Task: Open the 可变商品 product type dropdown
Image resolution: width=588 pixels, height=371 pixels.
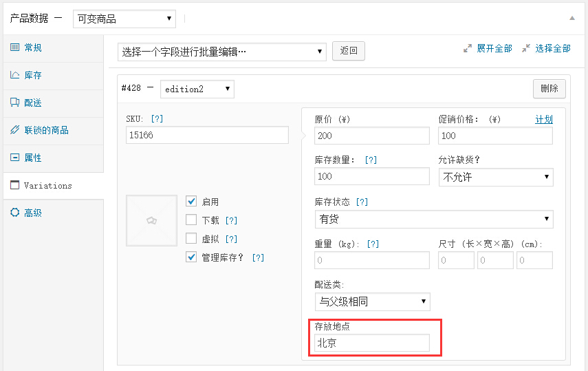Action: 124,19
